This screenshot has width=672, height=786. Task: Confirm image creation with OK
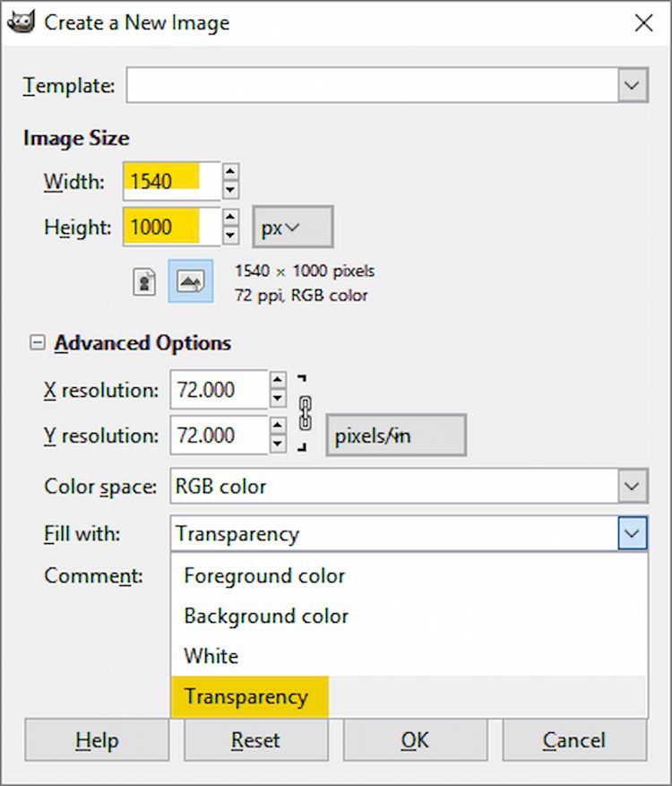tap(415, 740)
